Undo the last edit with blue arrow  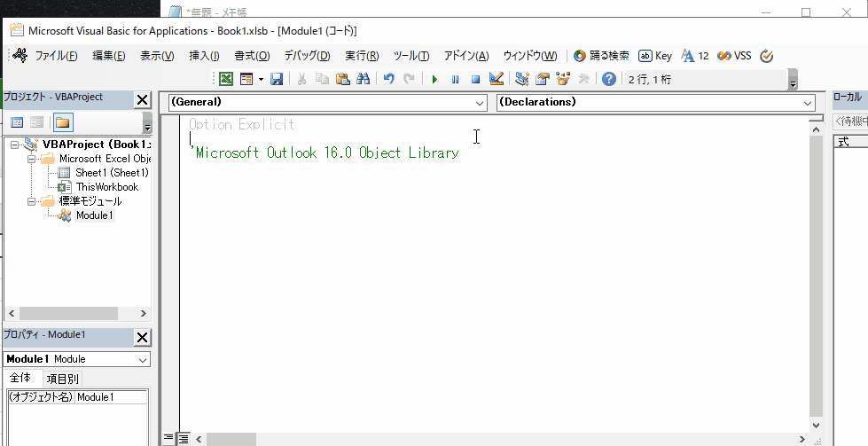388,79
